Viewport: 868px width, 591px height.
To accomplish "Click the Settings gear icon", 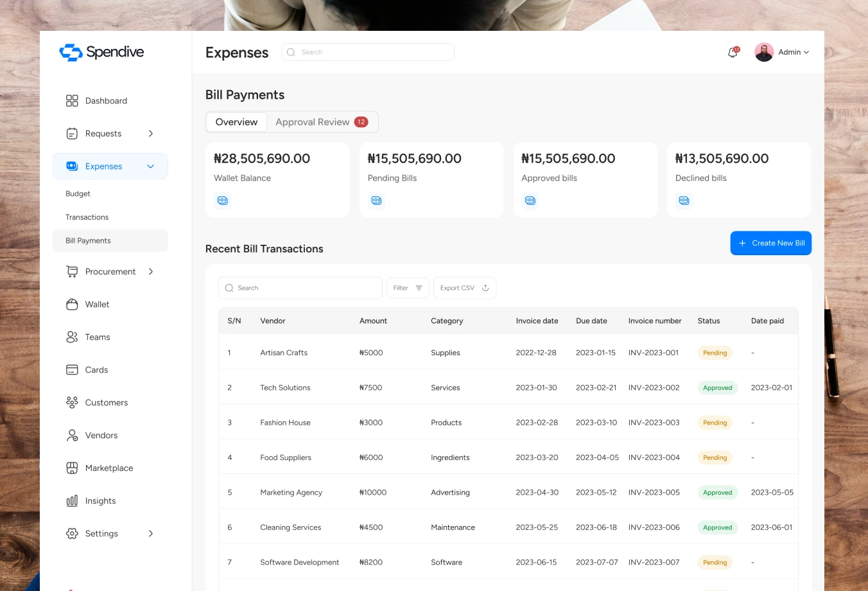I will click(x=72, y=534).
